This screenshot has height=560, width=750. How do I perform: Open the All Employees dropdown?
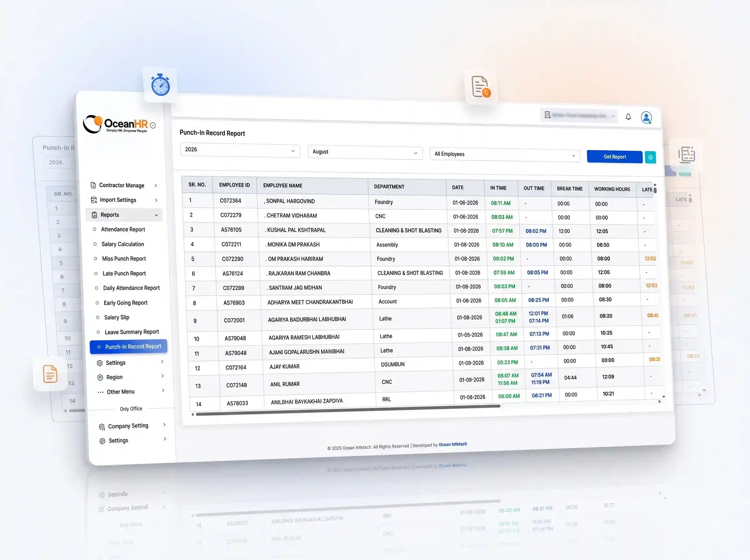[505, 155]
